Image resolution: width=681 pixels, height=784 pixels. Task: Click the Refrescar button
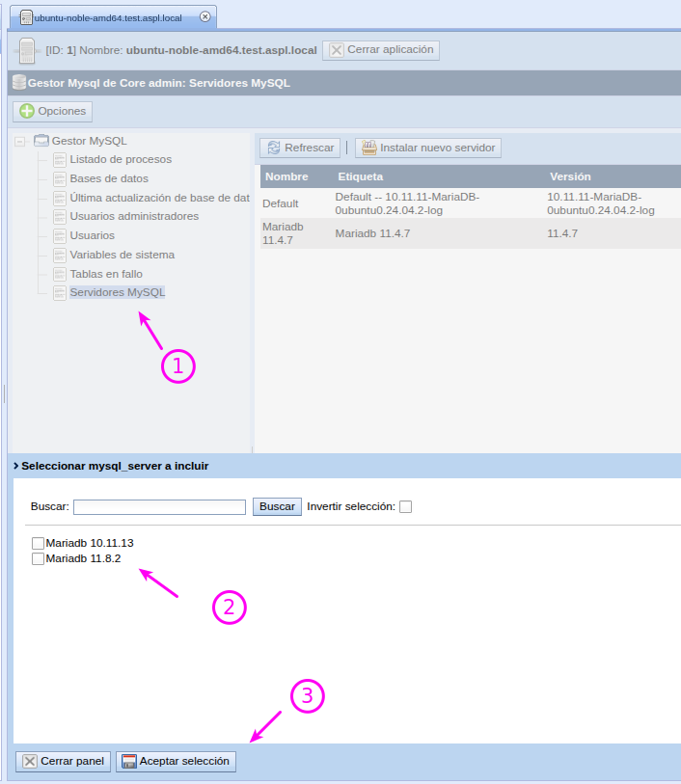click(x=300, y=148)
